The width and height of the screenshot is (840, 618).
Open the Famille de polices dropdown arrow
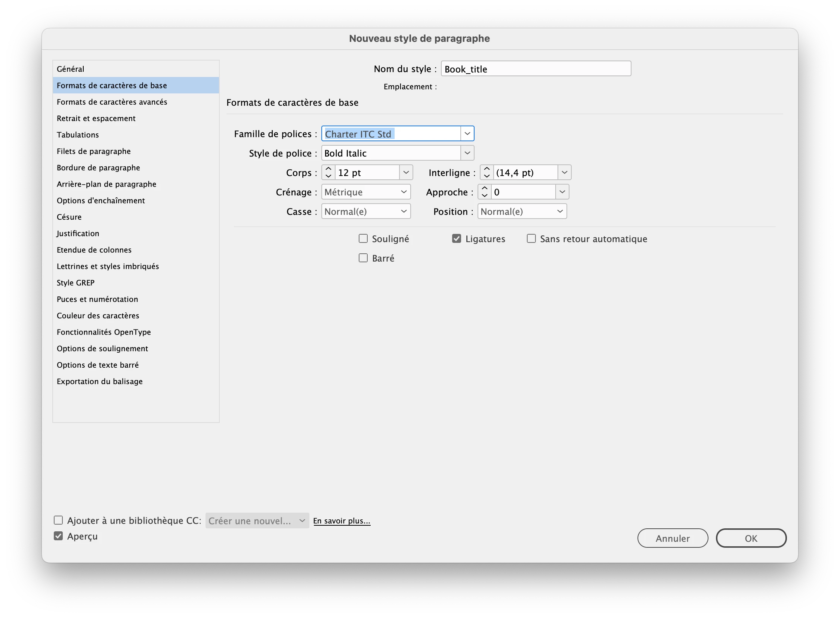(467, 133)
